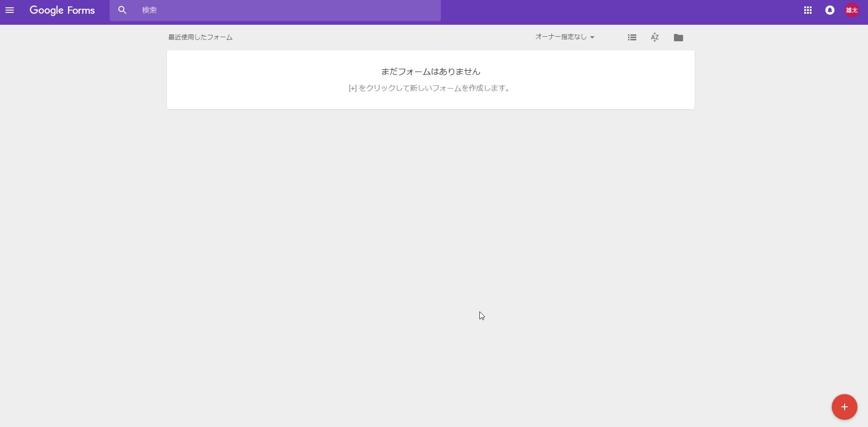Create a new form with red plus button

(x=845, y=407)
